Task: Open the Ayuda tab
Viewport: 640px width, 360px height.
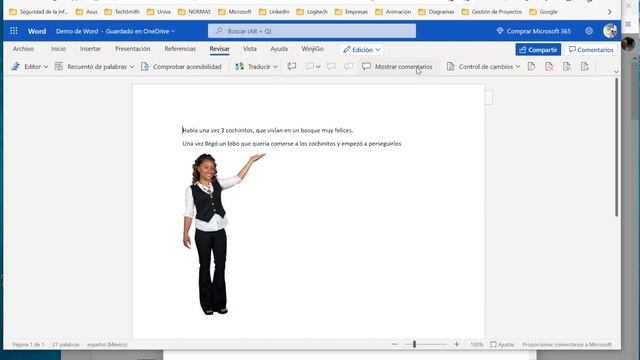Action: [279, 49]
